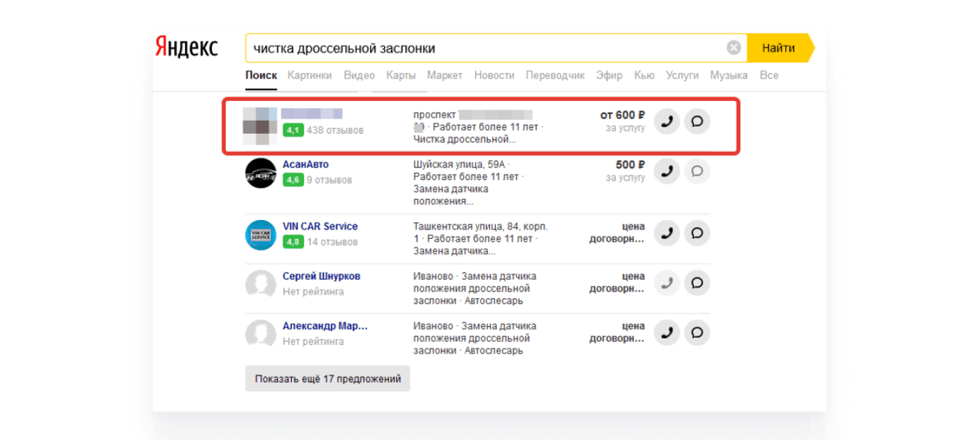Click Шуйская улица, 59А address

(461, 164)
